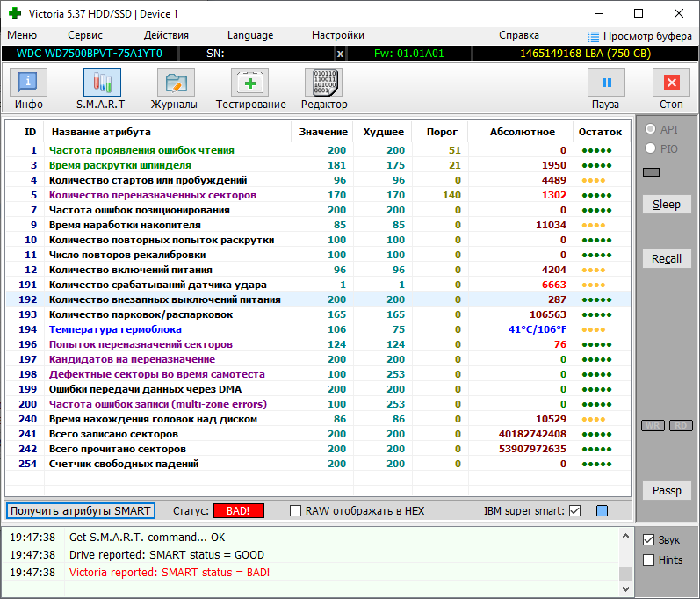Viewport: 700px width, 599px height.
Task: Disable the Звук sound checkbox
Action: (648, 540)
